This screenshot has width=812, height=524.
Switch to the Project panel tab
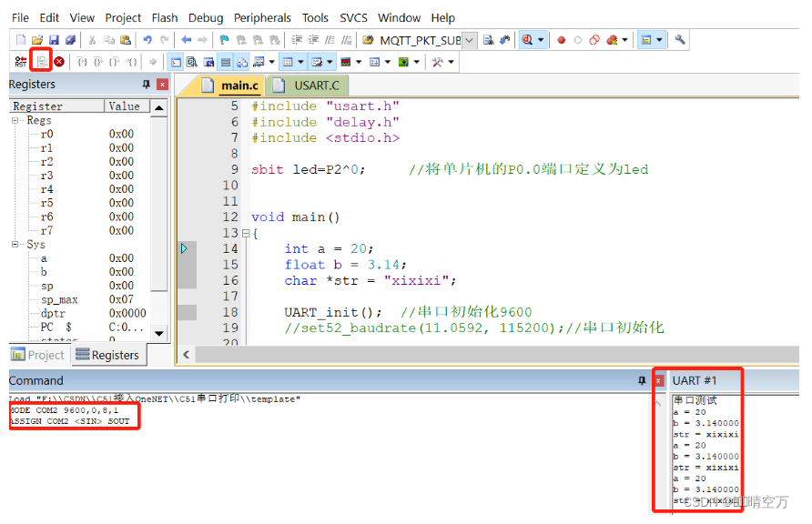(x=37, y=355)
